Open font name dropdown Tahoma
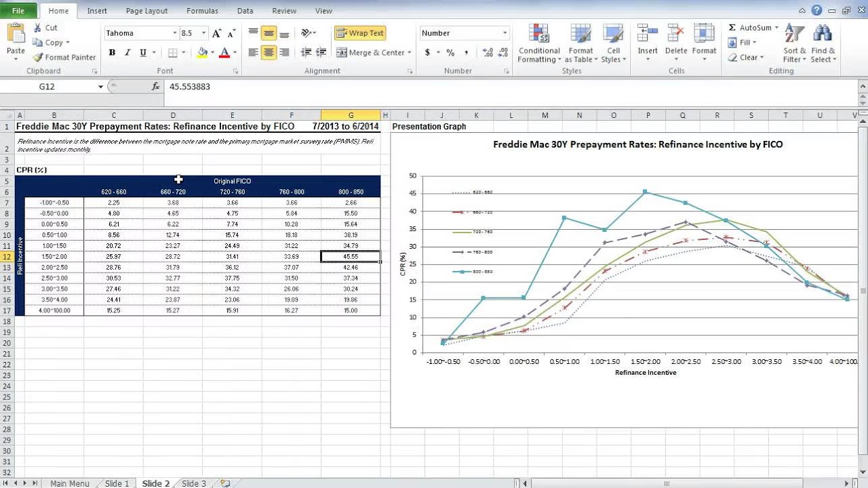The image size is (868, 488). tap(174, 33)
